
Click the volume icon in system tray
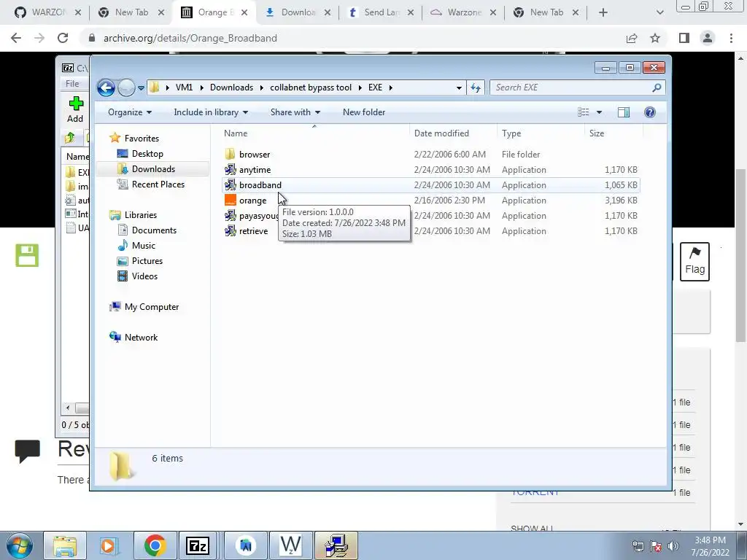tap(673, 546)
